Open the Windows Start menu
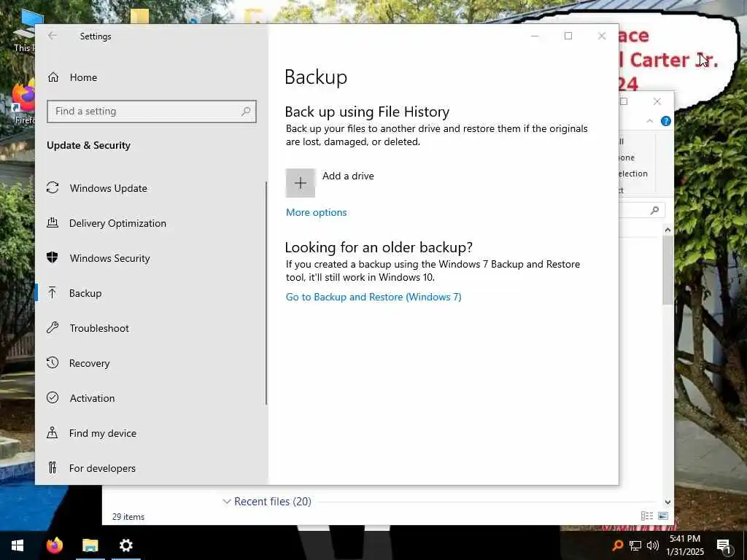 coord(18,545)
